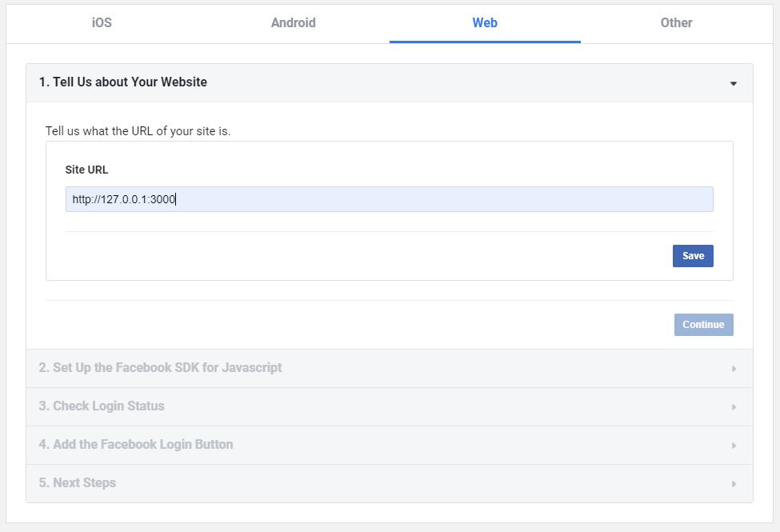
Task: Expand Set Up the Facebook SDK arrow
Action: coord(733,369)
